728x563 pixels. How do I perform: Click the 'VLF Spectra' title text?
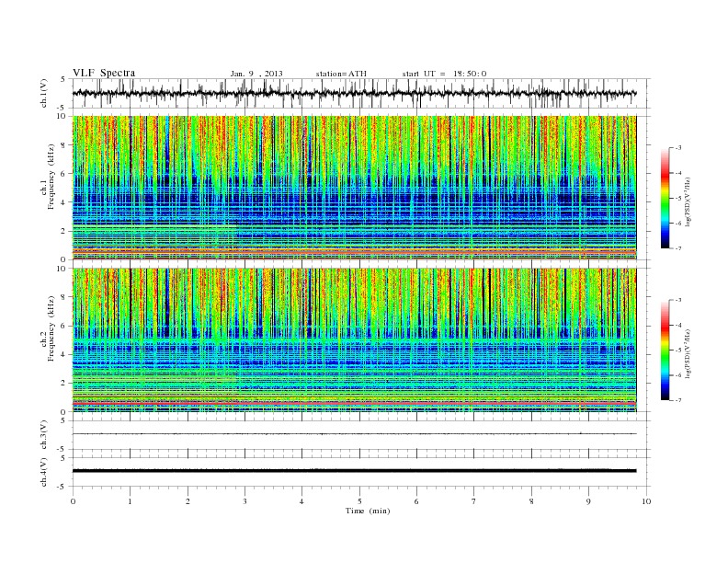tap(104, 73)
